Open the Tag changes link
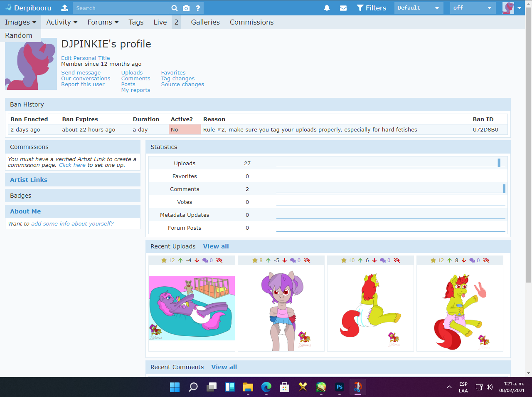532x397 pixels. [178, 79]
